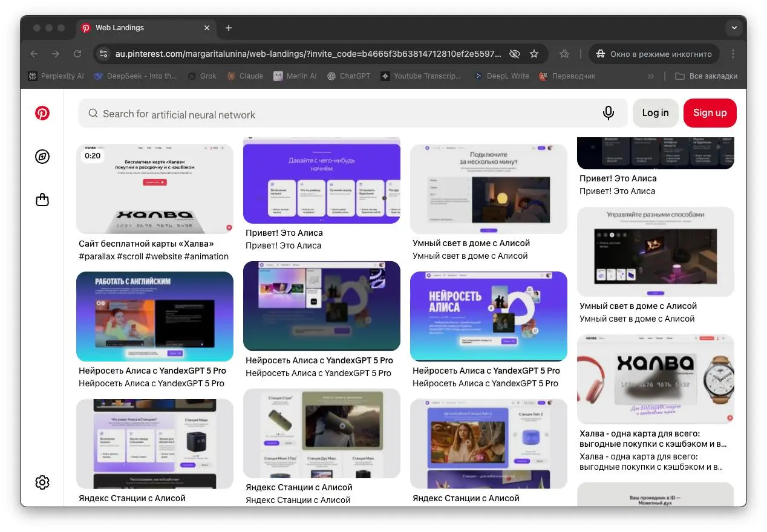Open the Shop bag icon in sidebar
The height and width of the screenshot is (532, 767).
42,199
